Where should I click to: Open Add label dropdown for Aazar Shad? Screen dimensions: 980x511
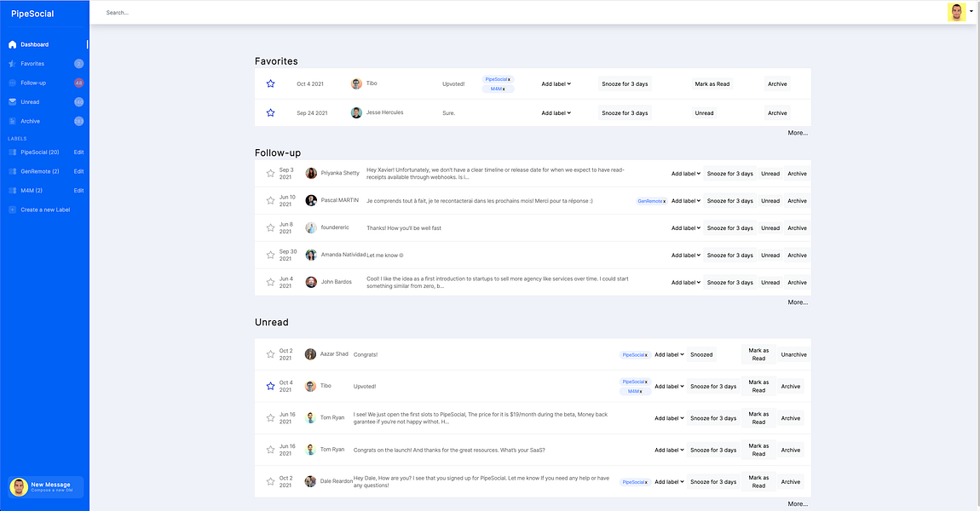click(x=669, y=355)
